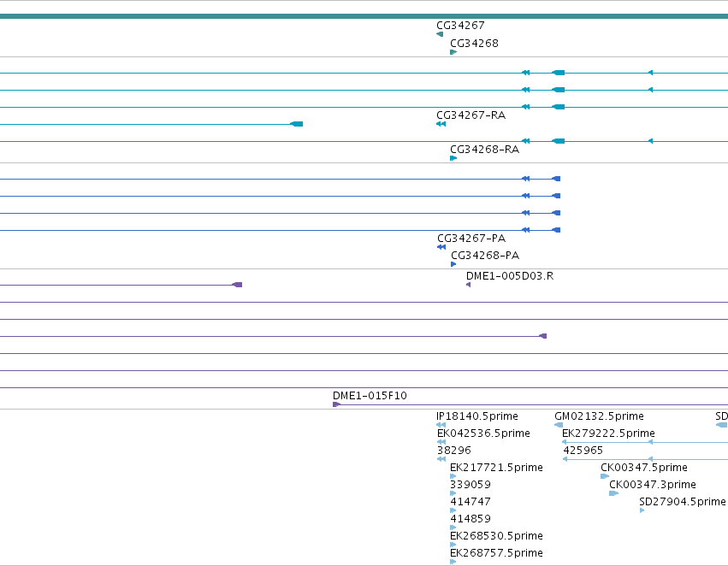
Task: Select the DME1-015F10 feature label
Action: tap(370, 396)
